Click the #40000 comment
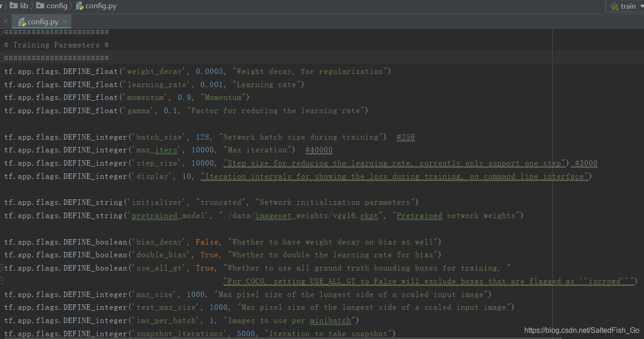The image size is (644, 339). pos(319,150)
